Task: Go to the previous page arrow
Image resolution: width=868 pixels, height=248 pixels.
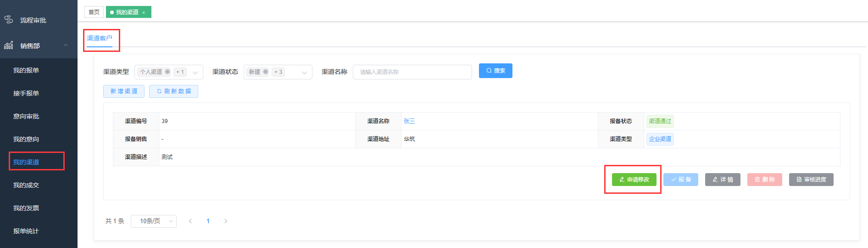Action: [190, 221]
